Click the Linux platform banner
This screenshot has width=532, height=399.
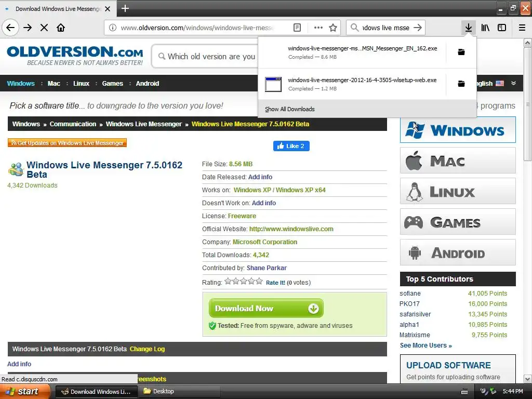[x=458, y=191]
